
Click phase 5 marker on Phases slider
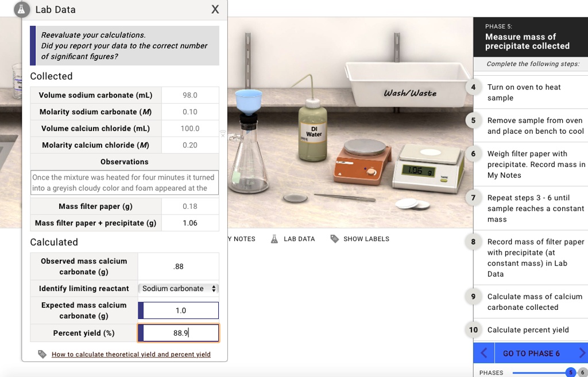click(571, 373)
